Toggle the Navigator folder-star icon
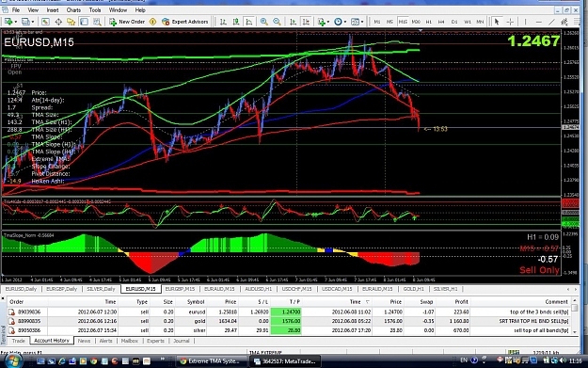This screenshot has width=588, height=368. [x=71, y=22]
